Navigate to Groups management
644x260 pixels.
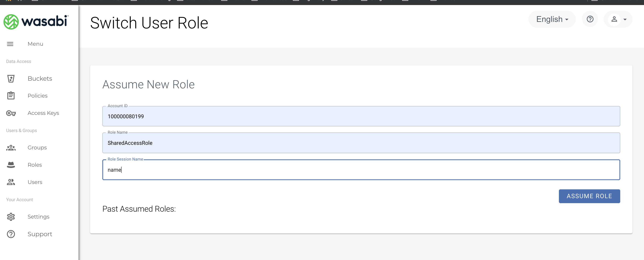coord(37,147)
